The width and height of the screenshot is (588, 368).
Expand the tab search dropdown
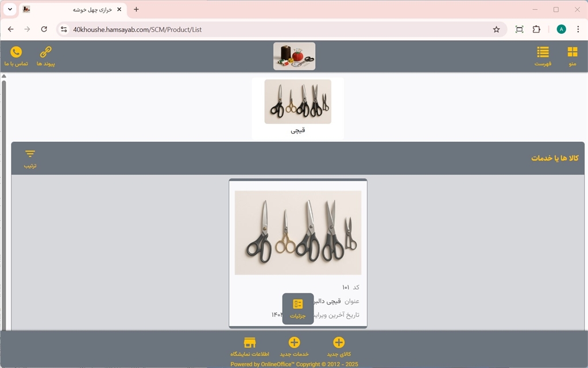(x=10, y=9)
